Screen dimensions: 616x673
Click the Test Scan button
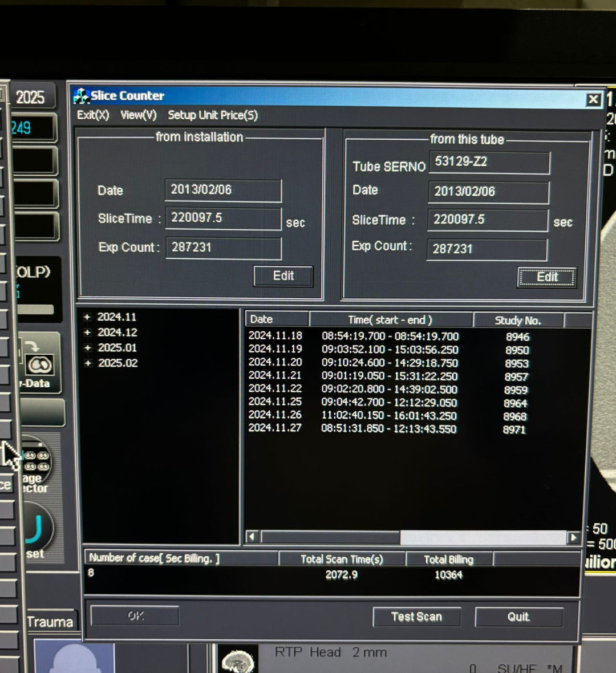point(416,617)
